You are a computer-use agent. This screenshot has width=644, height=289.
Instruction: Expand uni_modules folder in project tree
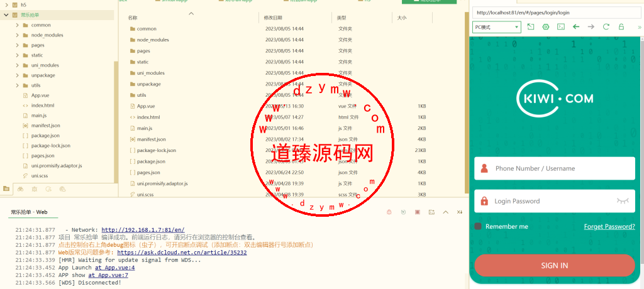(17, 65)
